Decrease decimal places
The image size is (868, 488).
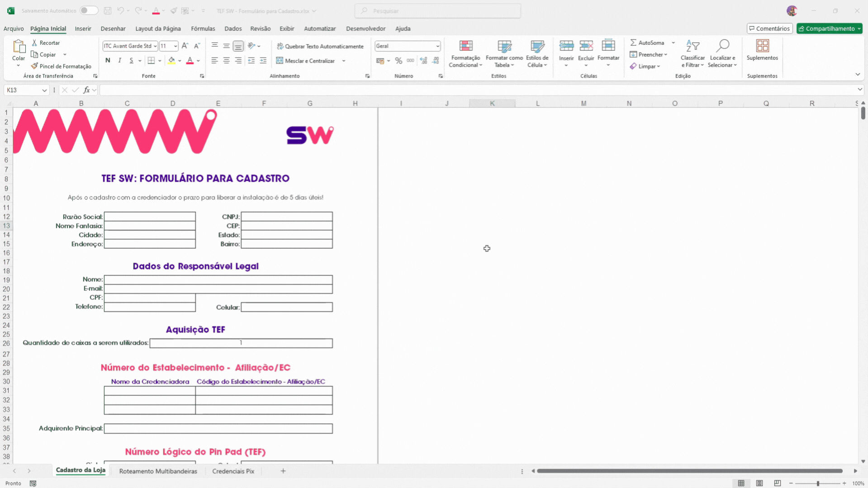click(436, 61)
